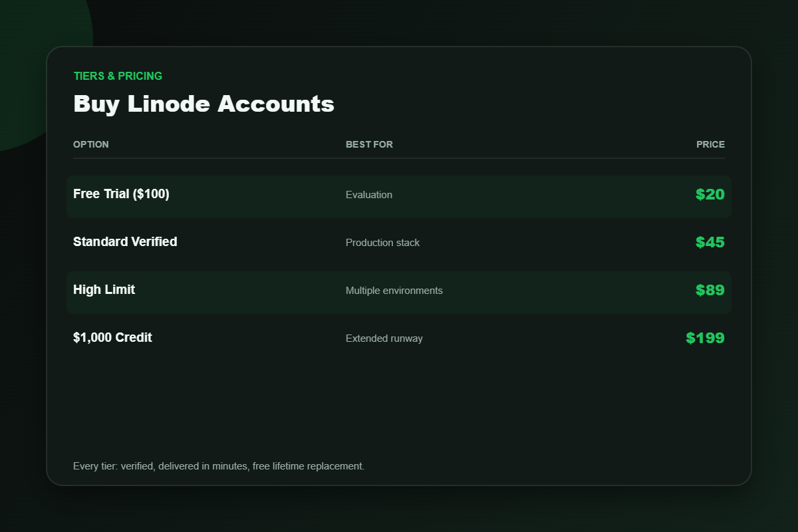This screenshot has height=532, width=798.
Task: Click the 'Extended runway' cell
Action: point(384,338)
